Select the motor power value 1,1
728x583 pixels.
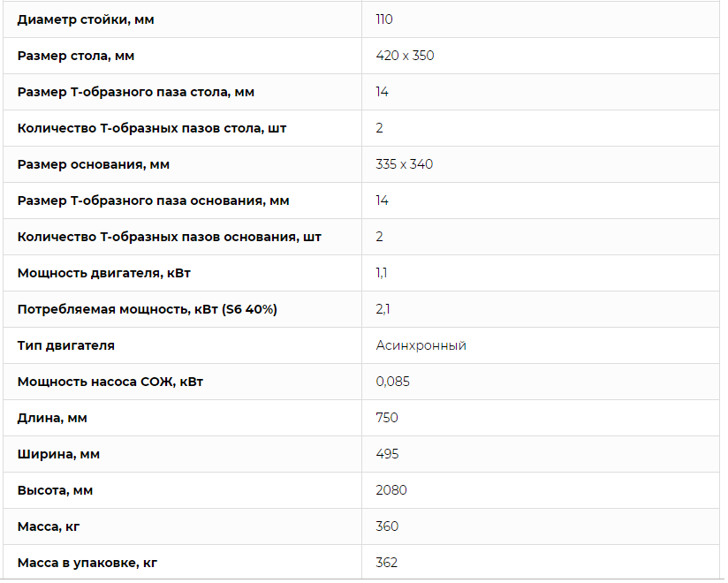coord(381,273)
